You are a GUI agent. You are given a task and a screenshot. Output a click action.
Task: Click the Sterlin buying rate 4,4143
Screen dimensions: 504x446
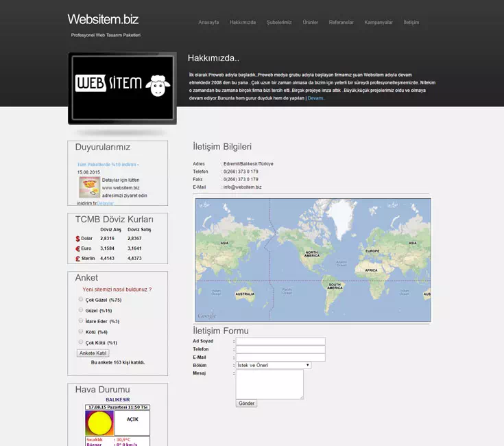pyautogui.click(x=107, y=258)
